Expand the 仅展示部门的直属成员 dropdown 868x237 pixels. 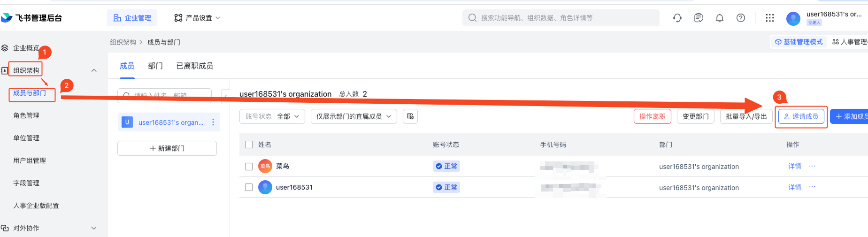(353, 116)
